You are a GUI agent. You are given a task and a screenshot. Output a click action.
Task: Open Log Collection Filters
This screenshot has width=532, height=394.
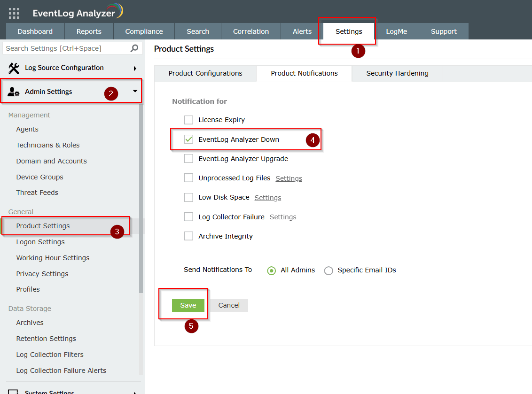click(x=50, y=355)
